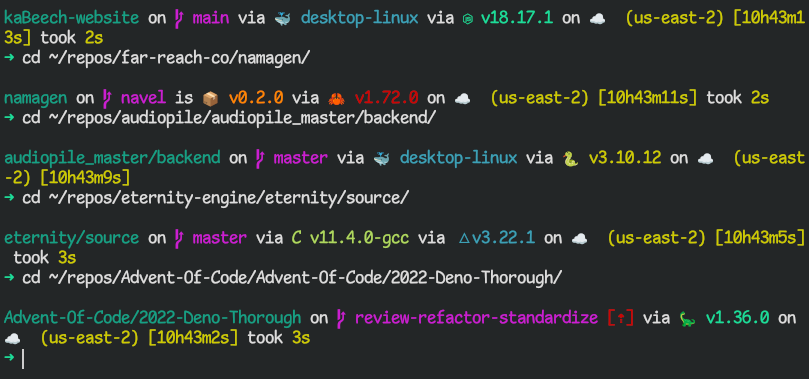This screenshot has height=379, width=809.
Task: Click the branch icon in eternity/source prompt
Action: [180, 238]
